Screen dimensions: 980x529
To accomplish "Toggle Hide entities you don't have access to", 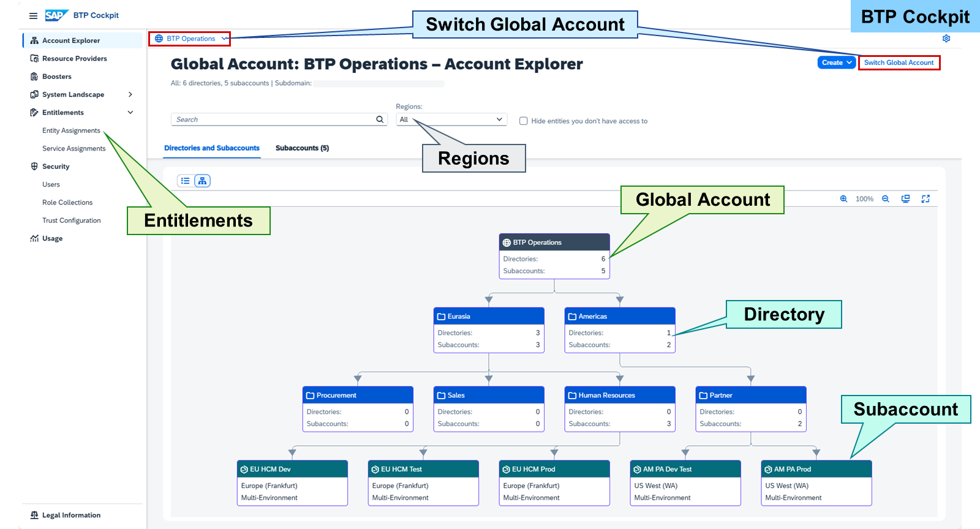I will click(x=524, y=121).
